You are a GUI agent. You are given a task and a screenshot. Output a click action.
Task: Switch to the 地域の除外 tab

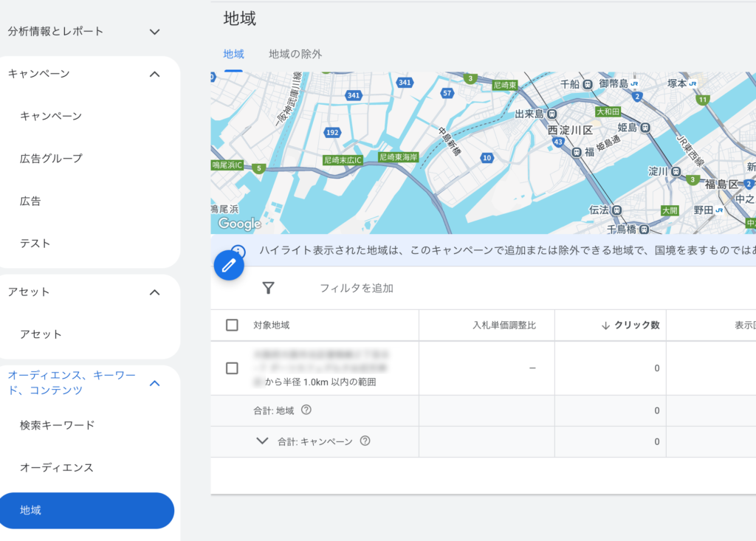pyautogui.click(x=295, y=54)
